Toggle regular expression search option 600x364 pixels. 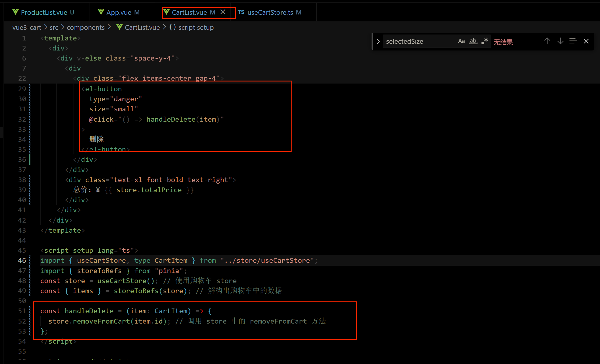[x=485, y=41]
